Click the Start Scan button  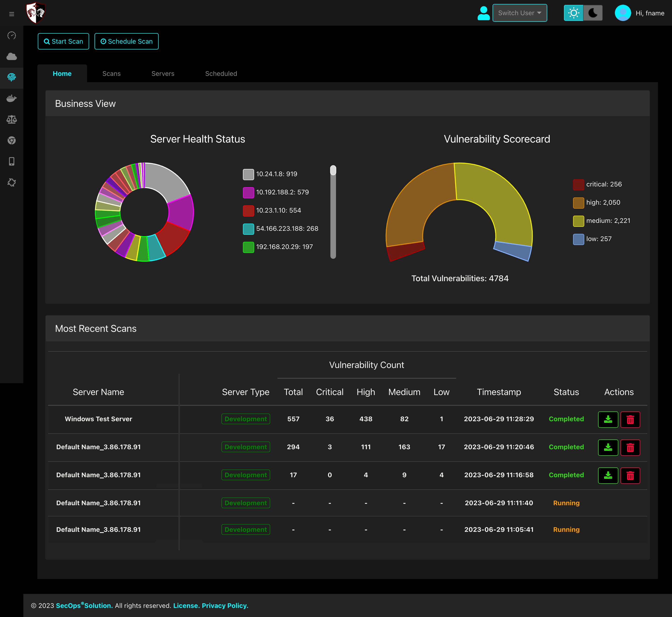63,41
